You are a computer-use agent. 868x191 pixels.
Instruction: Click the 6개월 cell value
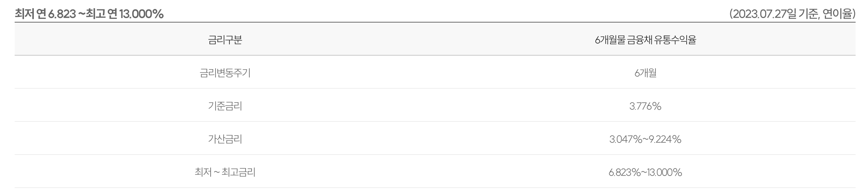pyautogui.click(x=645, y=73)
